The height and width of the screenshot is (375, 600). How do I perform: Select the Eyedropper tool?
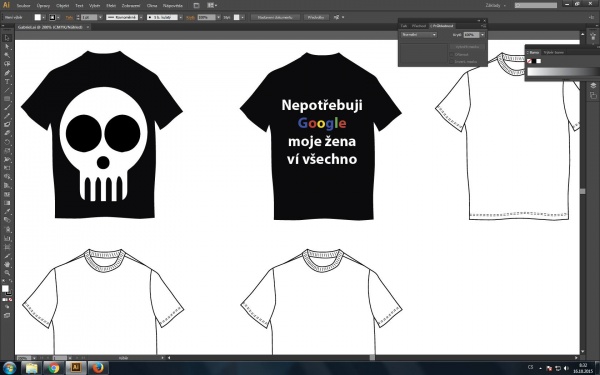7,211
